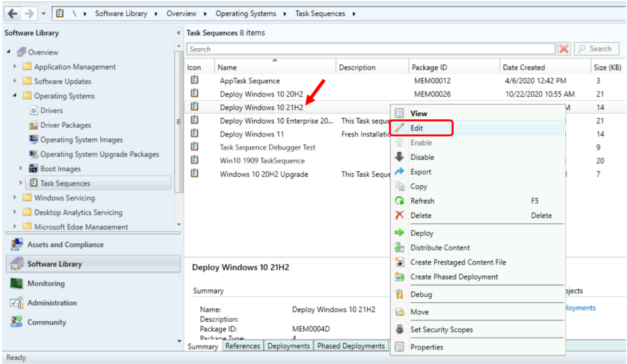Click Disable in context menu
The height and width of the screenshot is (364, 627).
click(x=478, y=157)
